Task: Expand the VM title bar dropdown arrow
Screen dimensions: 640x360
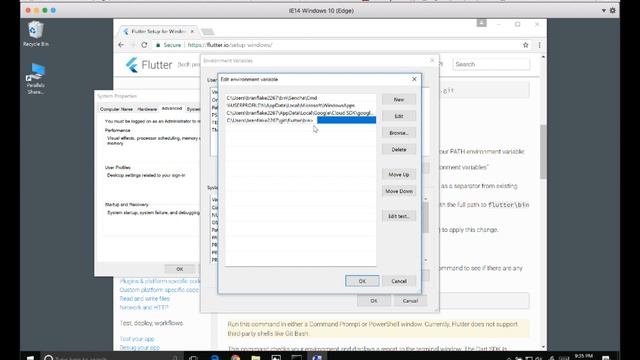Action: [x=604, y=11]
